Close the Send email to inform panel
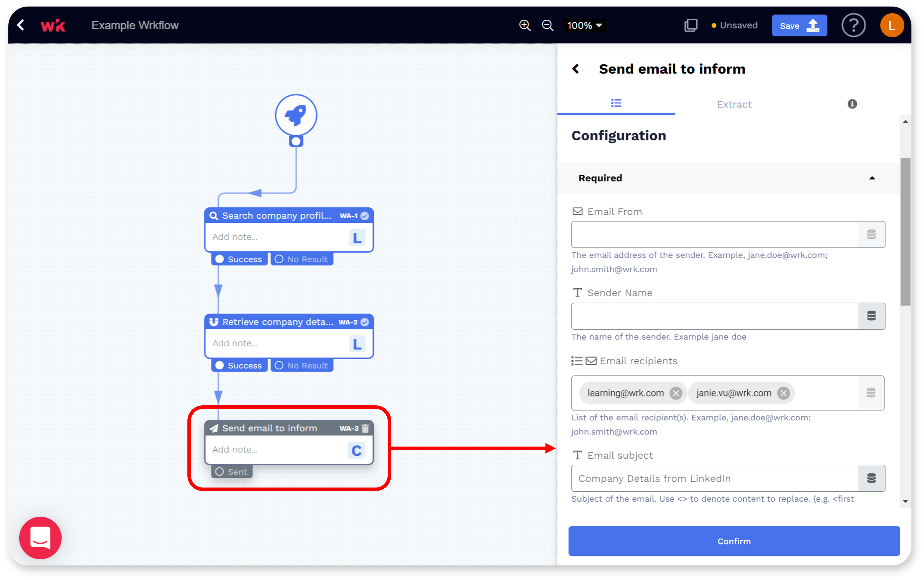Image resolution: width=924 pixels, height=580 pixels. pyautogui.click(x=576, y=69)
